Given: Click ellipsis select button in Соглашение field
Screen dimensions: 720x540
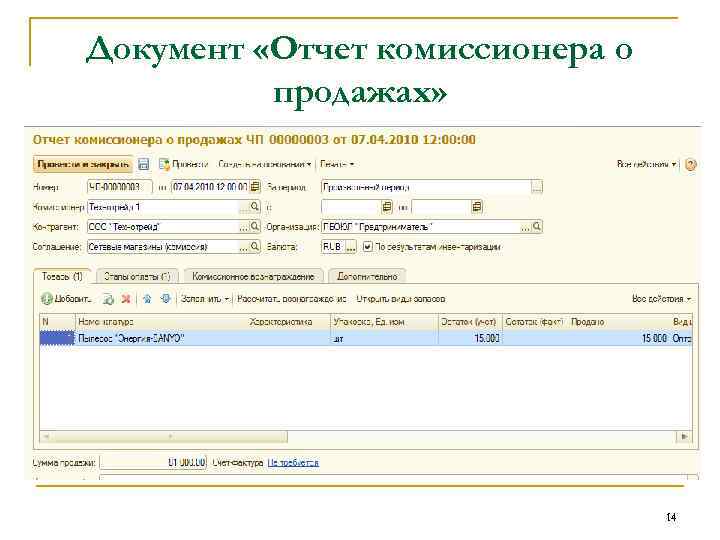Looking at the screenshot, I should tap(244, 247).
